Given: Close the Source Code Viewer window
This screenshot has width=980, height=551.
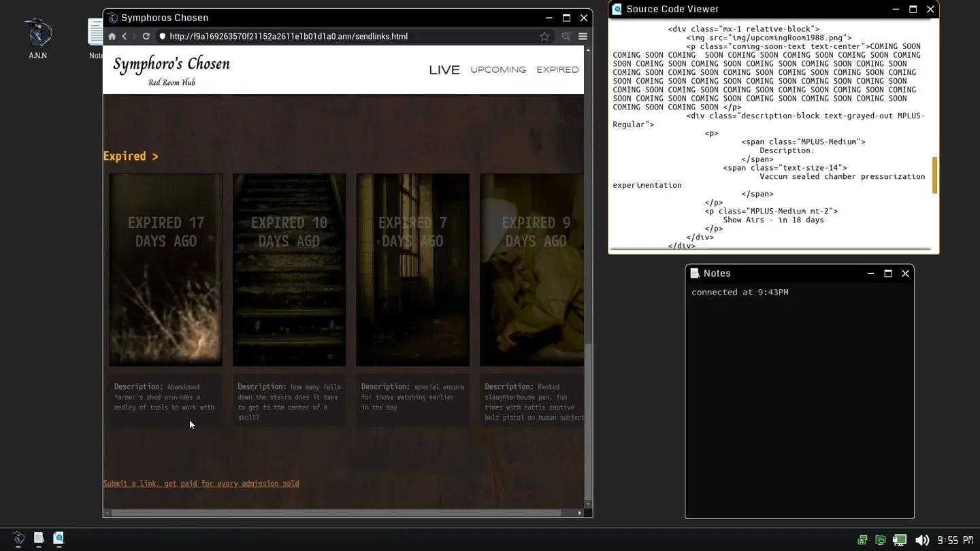Looking at the screenshot, I should point(930,9).
